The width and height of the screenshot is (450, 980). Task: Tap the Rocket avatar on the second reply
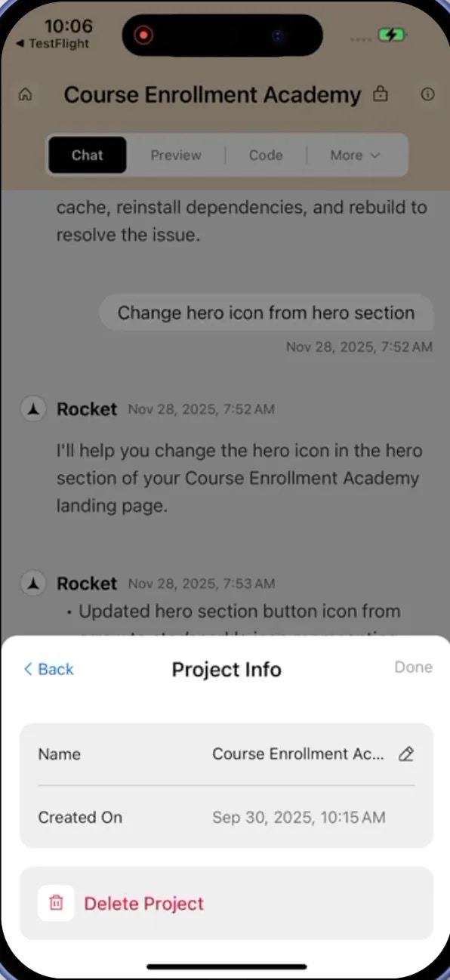click(32, 583)
